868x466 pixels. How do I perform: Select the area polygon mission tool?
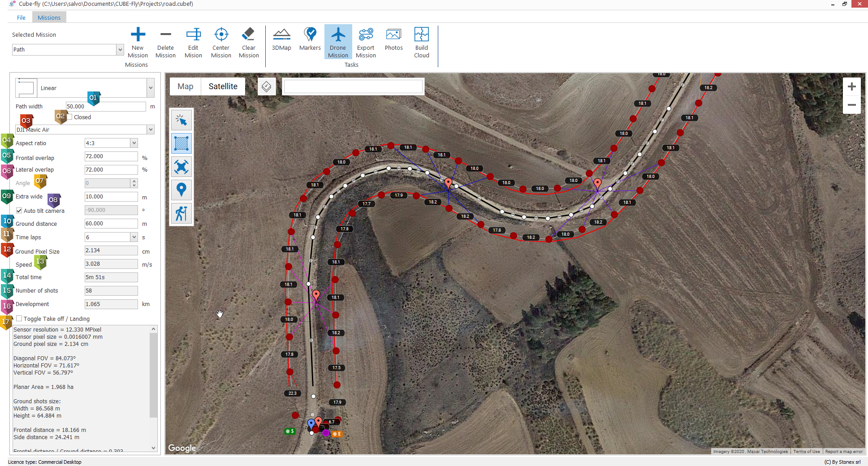[x=181, y=143]
